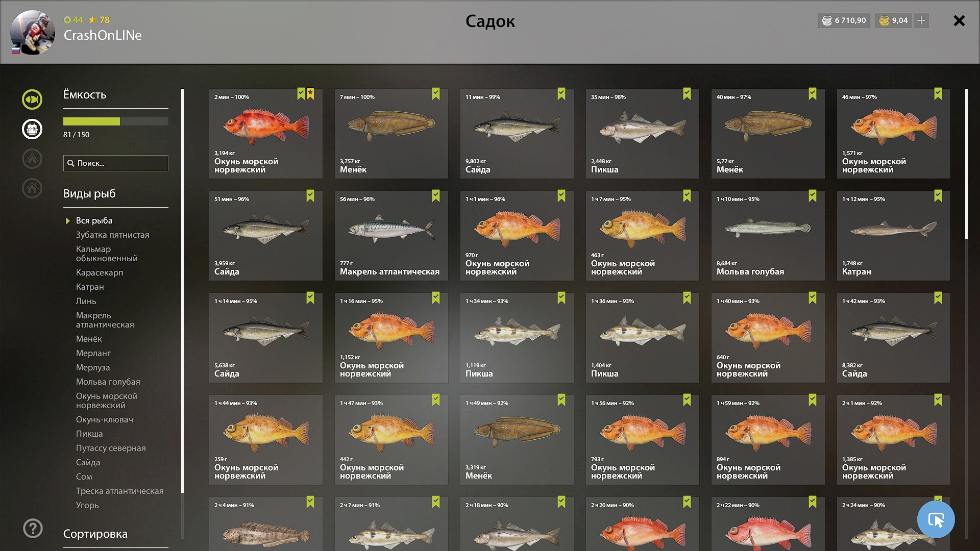
Task: Open CrashOnLINe profile avatar
Action: (33, 32)
